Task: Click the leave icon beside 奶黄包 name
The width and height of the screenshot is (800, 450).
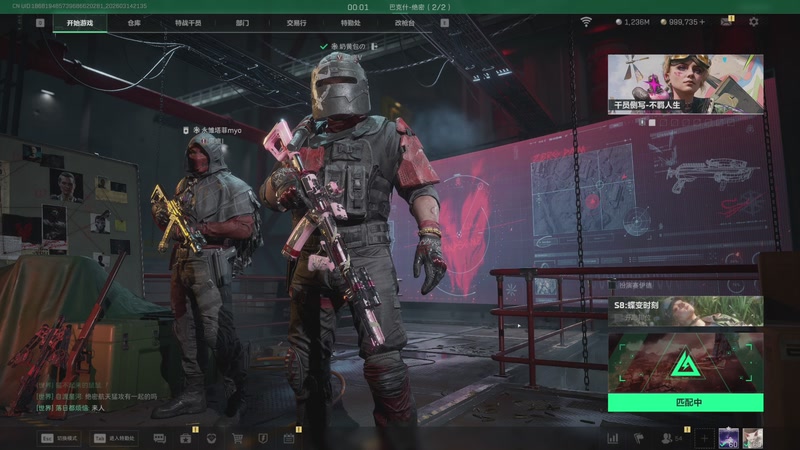Action: pyautogui.click(x=374, y=46)
